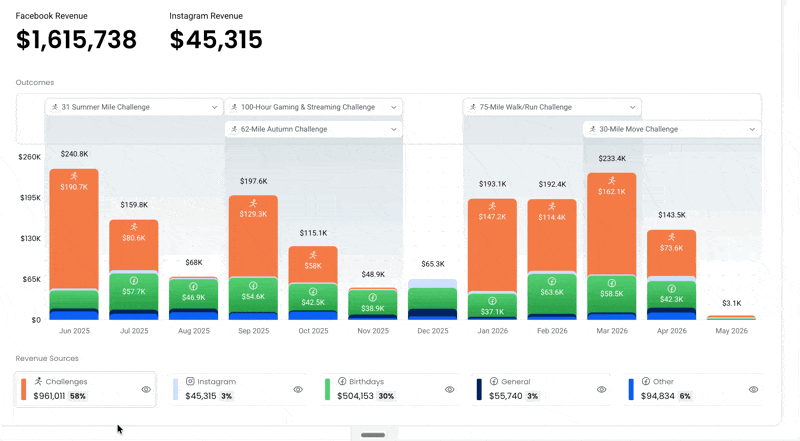The width and height of the screenshot is (800, 441).
Task: Click the Instagram Revenue $45,315 total
Action: 216,40
